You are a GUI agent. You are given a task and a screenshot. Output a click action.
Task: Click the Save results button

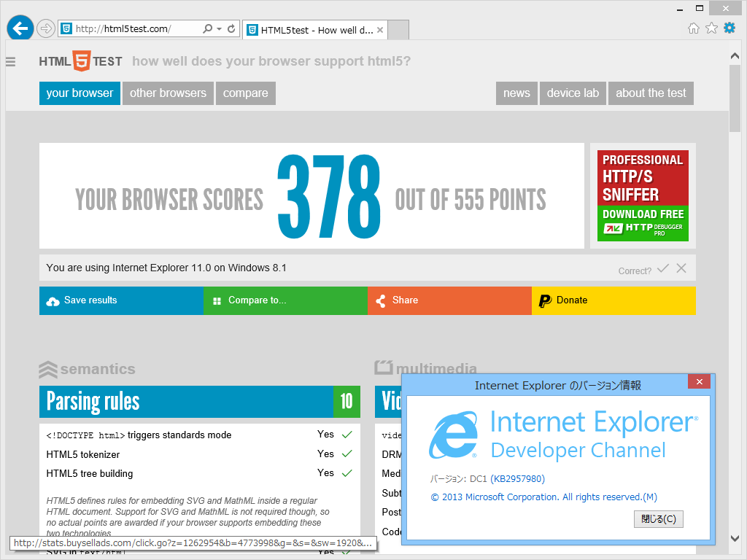(x=122, y=300)
